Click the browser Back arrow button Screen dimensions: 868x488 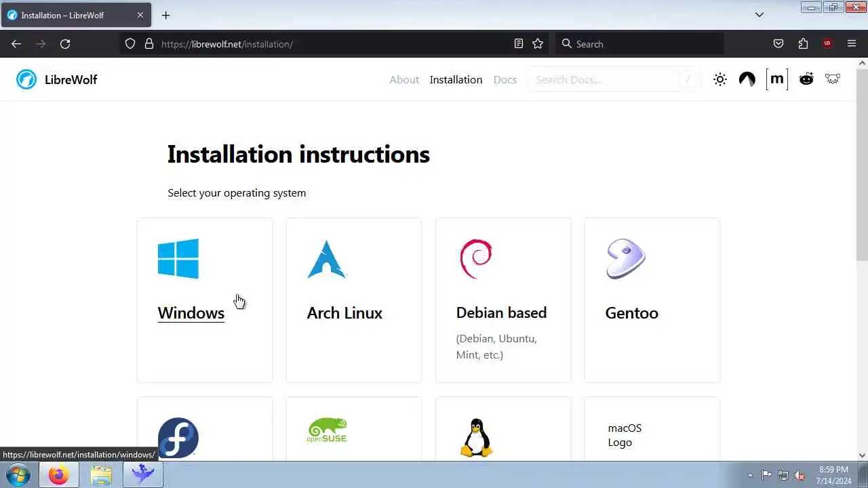coord(16,43)
